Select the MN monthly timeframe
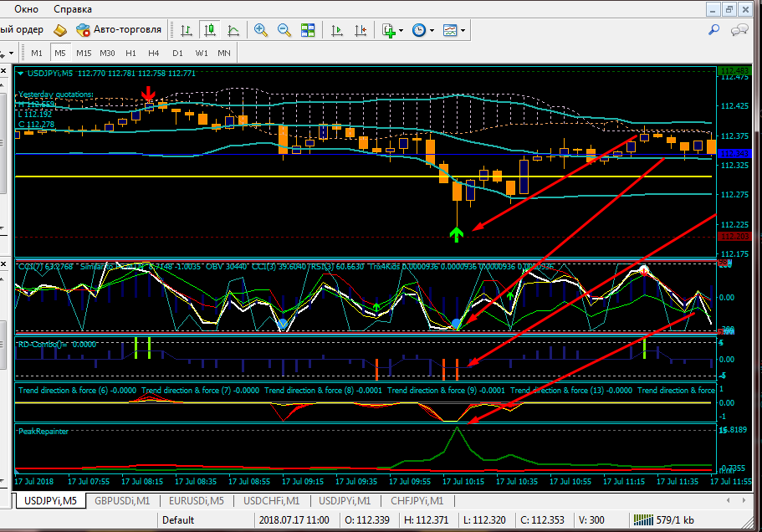This screenshot has height=532, width=762. tap(224, 53)
